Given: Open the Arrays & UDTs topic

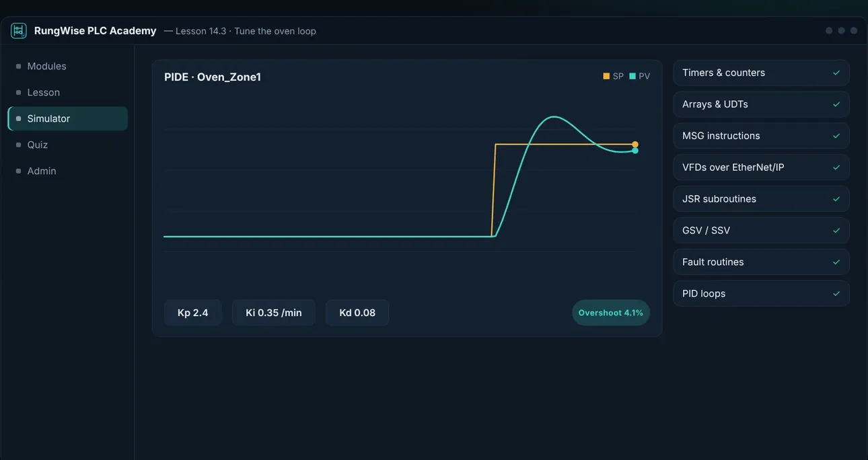Looking at the screenshot, I should pyautogui.click(x=761, y=104).
